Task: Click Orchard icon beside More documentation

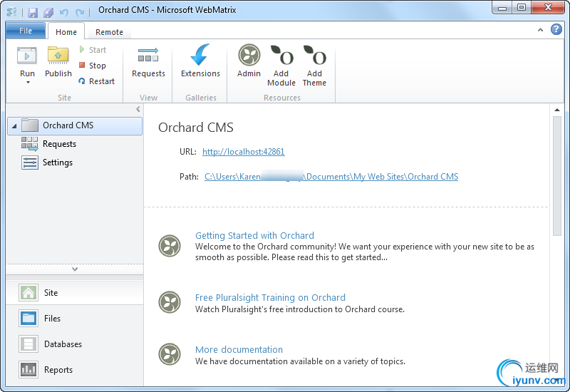Action: (170, 354)
